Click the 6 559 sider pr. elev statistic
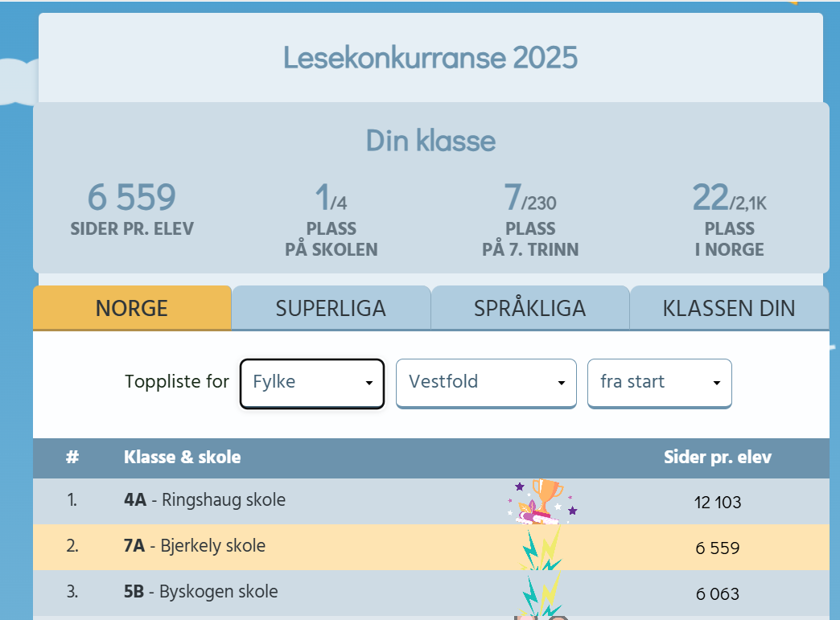 131,209
